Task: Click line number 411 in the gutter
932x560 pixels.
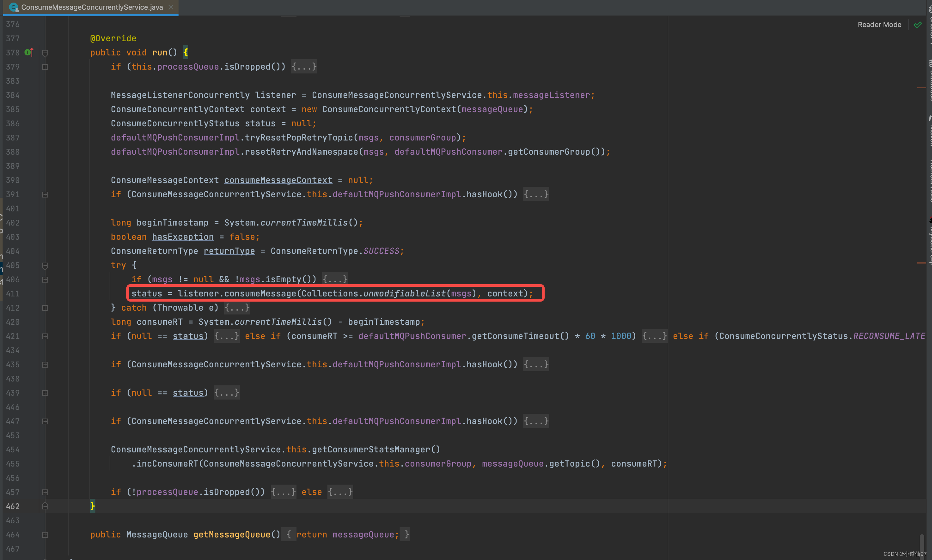Action: click(13, 294)
